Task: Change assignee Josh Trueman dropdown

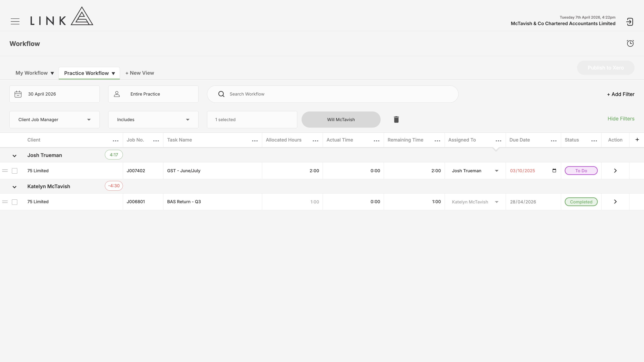Action: (x=475, y=171)
